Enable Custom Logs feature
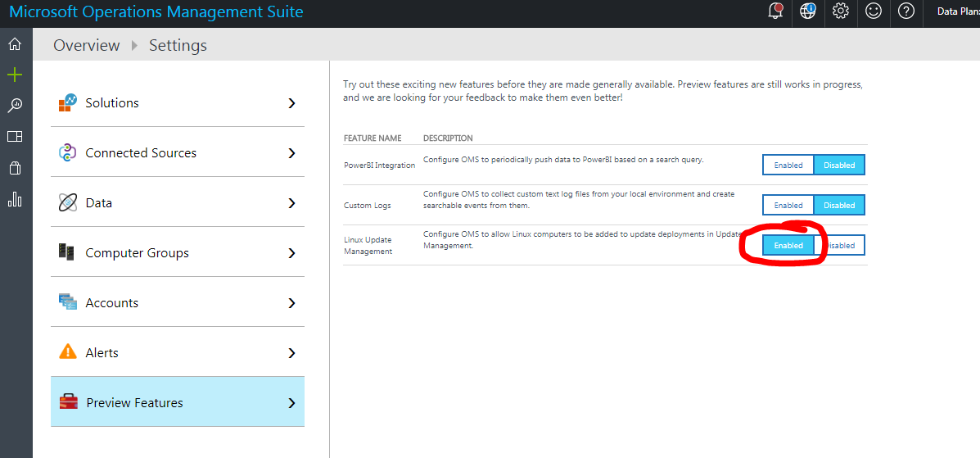This screenshot has width=980, height=458. [788, 205]
